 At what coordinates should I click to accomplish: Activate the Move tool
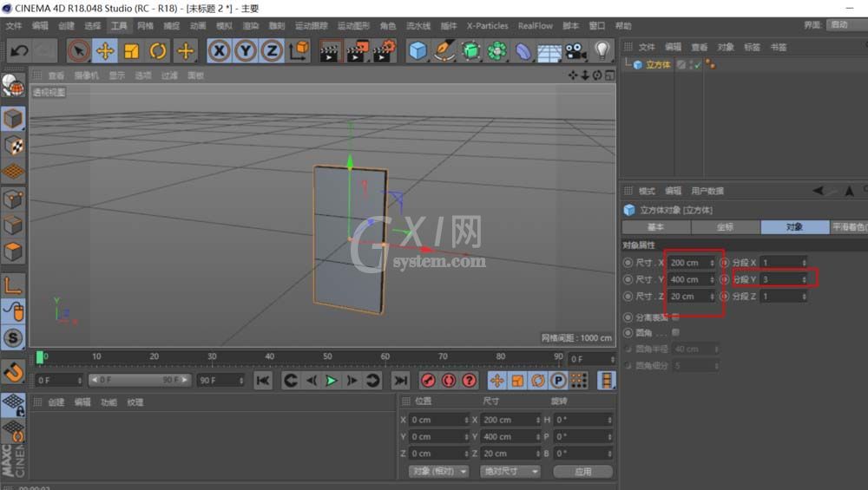(x=105, y=51)
